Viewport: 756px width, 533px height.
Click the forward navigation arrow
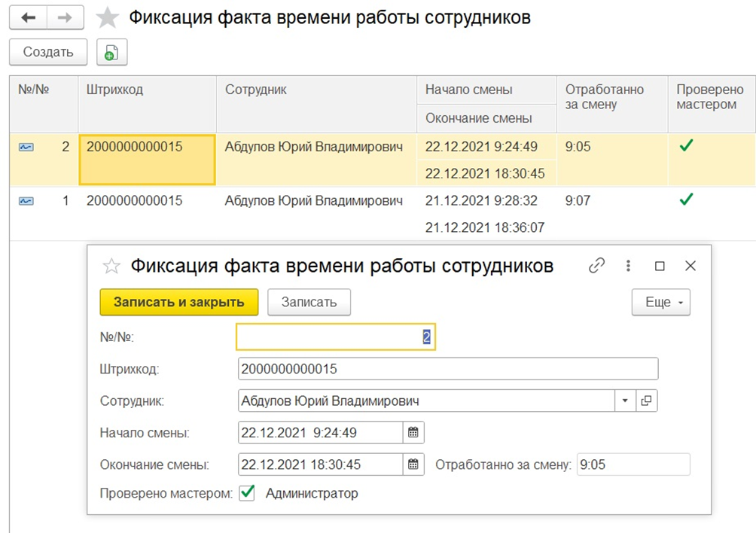pyautogui.click(x=66, y=17)
